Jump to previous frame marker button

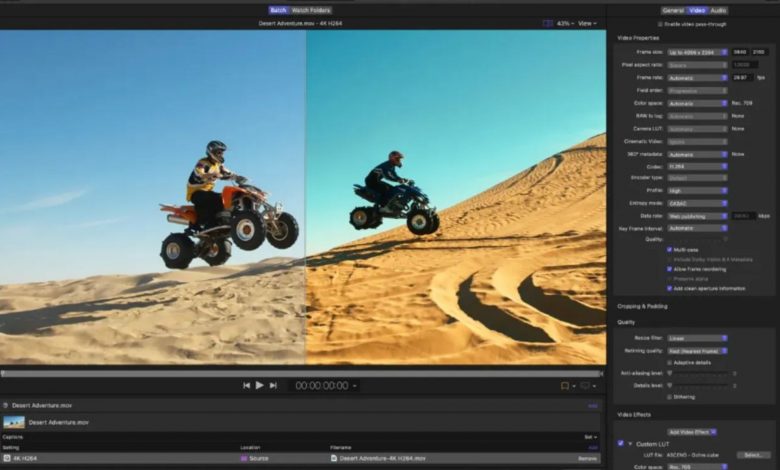(x=246, y=385)
